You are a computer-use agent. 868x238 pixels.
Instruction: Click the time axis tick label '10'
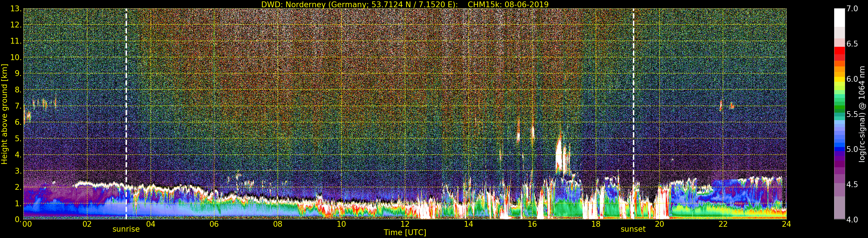341,224
